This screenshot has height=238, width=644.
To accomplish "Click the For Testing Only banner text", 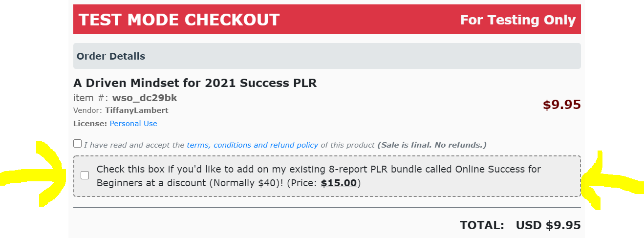I will coord(518,20).
